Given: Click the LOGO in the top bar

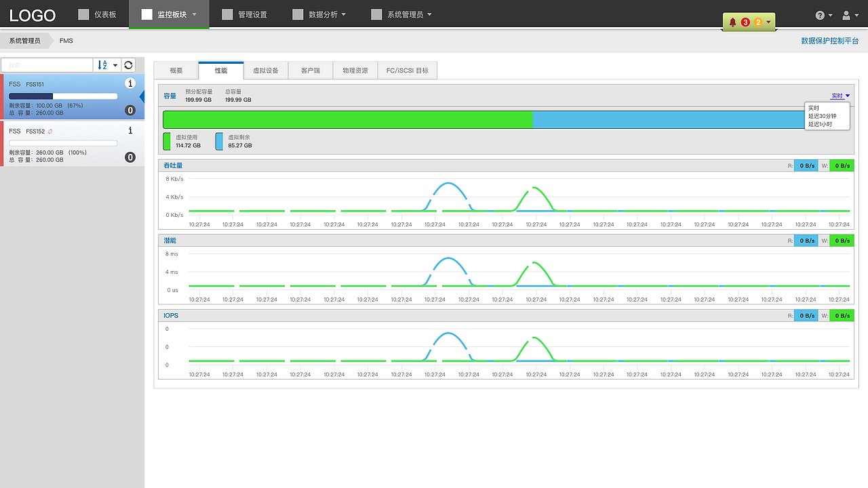Looking at the screenshot, I should click(33, 15).
